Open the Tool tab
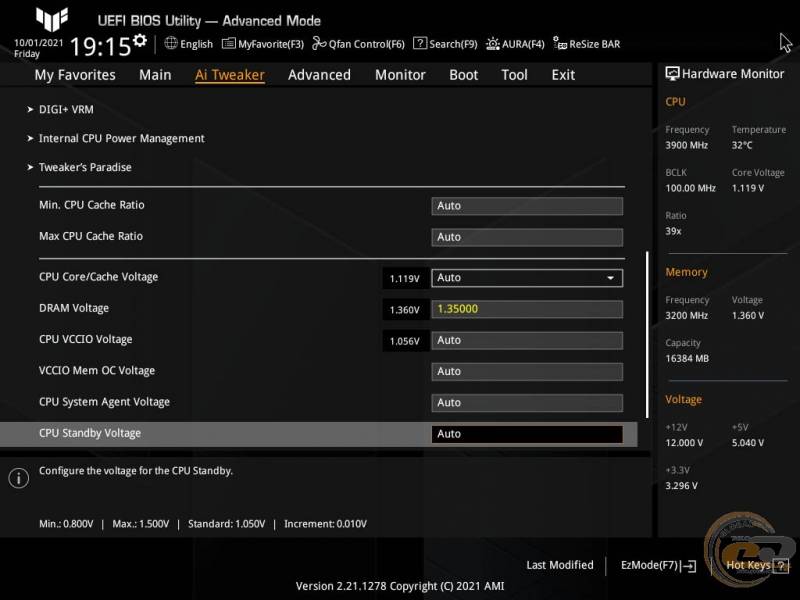Viewport: 800px width, 600px height. coord(514,75)
